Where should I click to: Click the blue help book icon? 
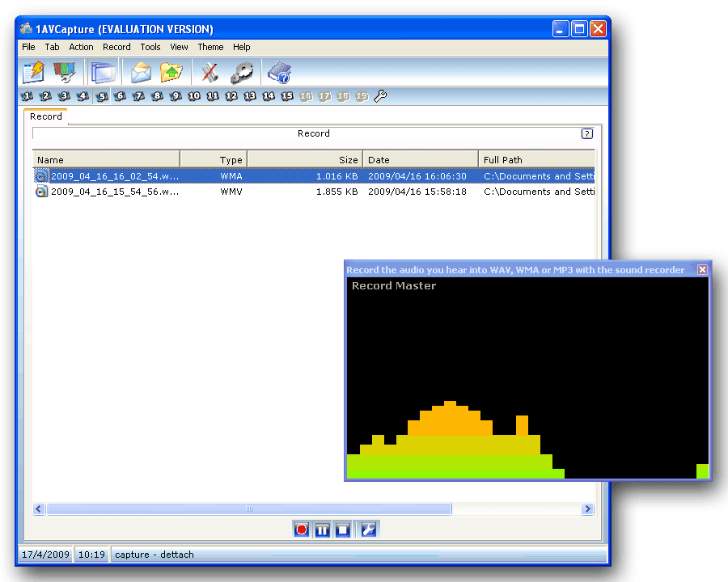(x=280, y=73)
